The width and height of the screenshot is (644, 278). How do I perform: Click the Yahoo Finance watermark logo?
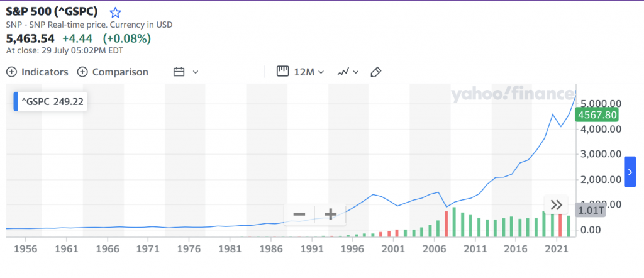tap(511, 95)
